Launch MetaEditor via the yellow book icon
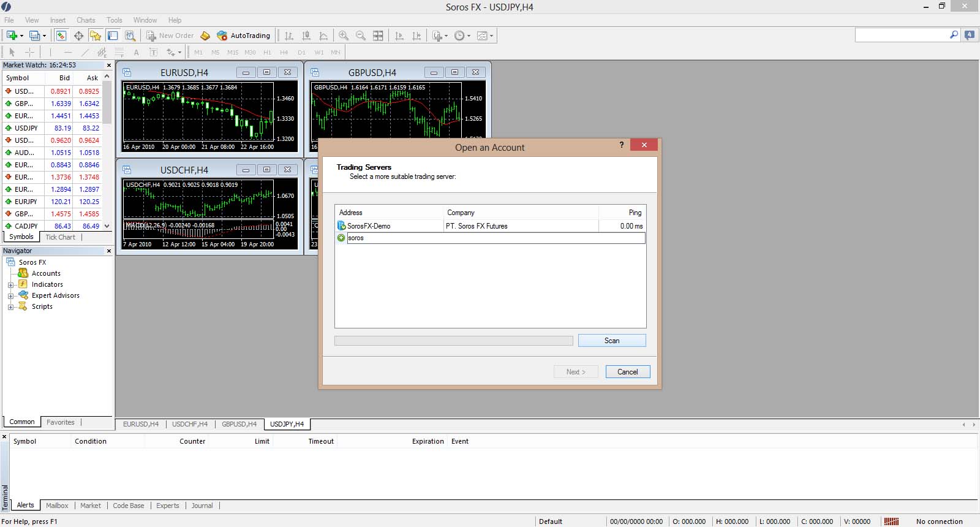The height and width of the screenshot is (527, 980). coord(205,36)
